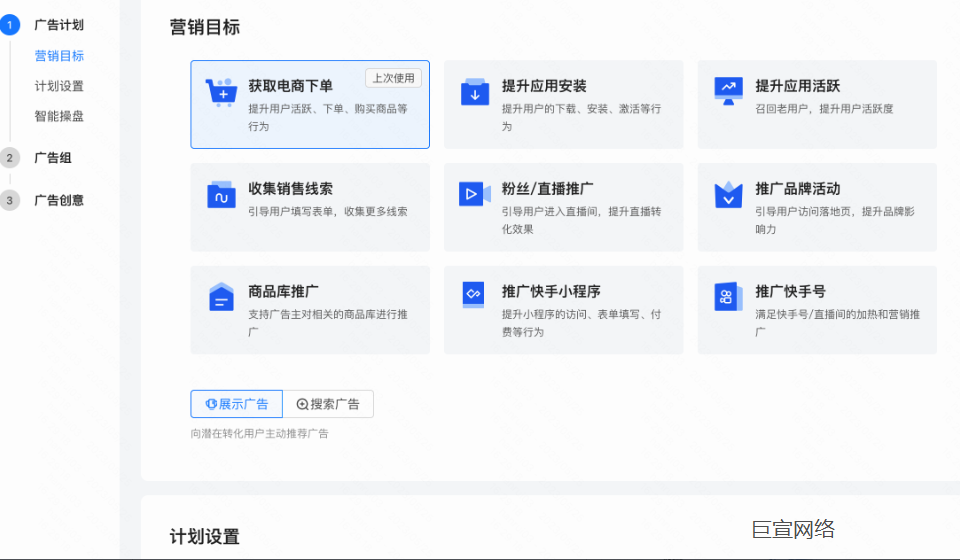
Task: Click the 计划设置 section heading at bottom
Action: coord(204,537)
